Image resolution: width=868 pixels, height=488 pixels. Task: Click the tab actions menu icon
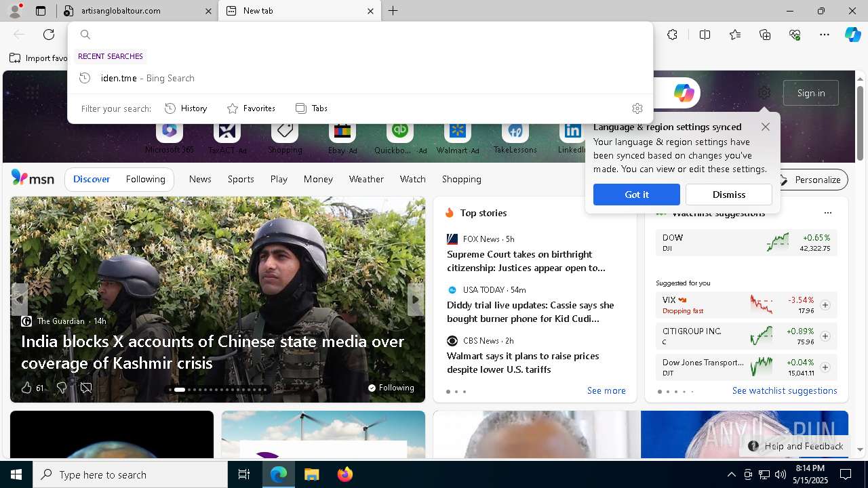click(x=41, y=11)
